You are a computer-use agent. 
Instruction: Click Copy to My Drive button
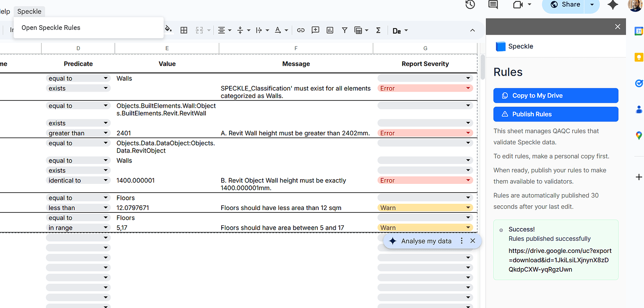pos(556,96)
